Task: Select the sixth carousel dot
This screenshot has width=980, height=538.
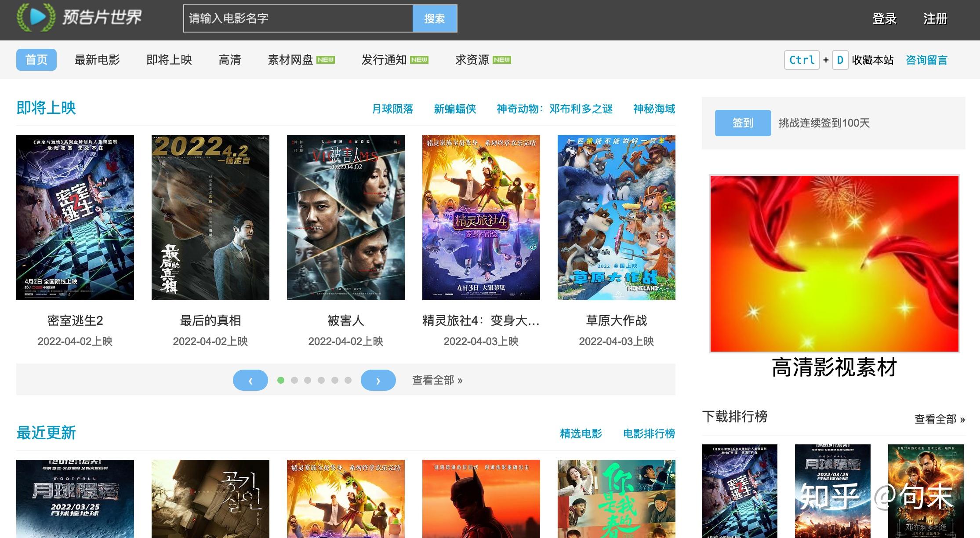Action: tap(348, 380)
